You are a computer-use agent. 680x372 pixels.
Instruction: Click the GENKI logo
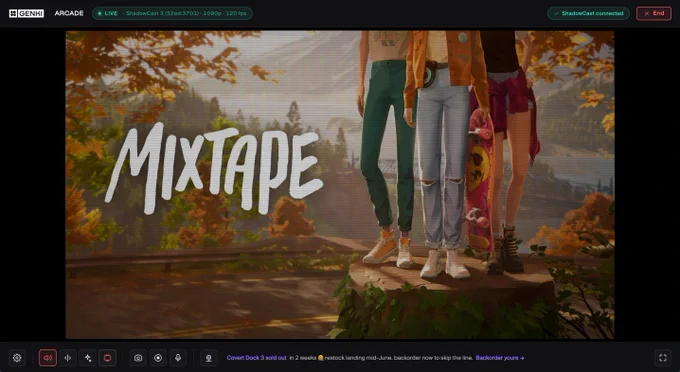(26, 13)
